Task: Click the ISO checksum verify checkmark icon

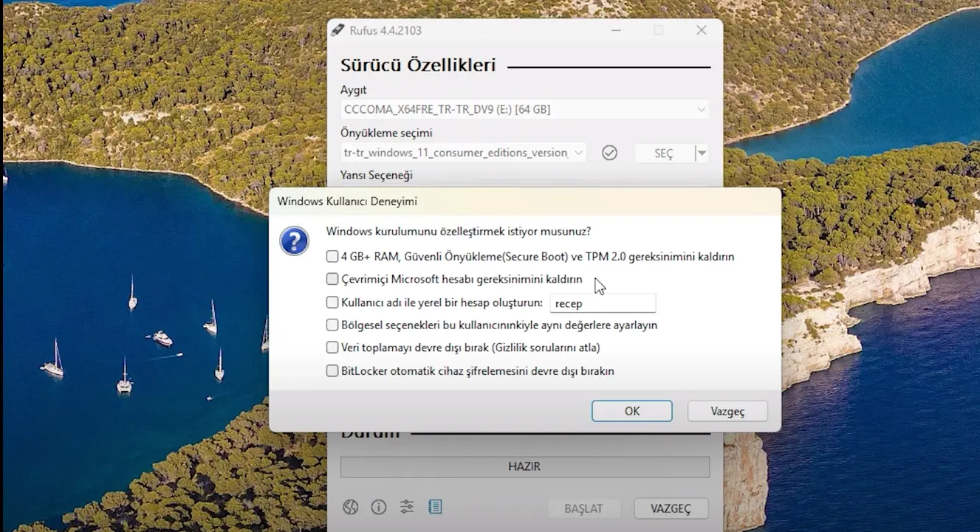Action: pos(609,153)
